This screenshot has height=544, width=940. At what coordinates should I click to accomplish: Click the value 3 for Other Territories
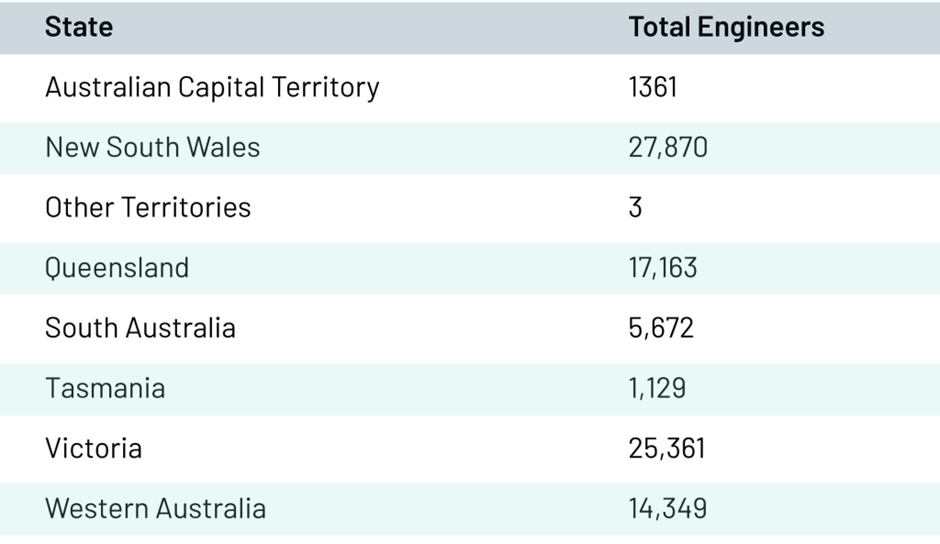(636, 207)
